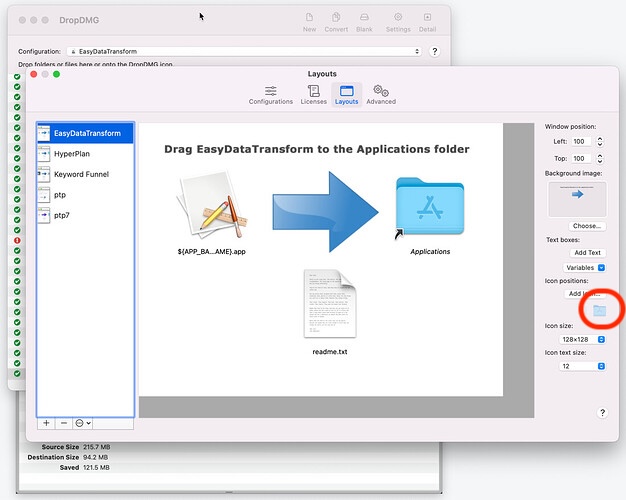Screen dimensions: 626x500
Task: Open the Configurations preferences pane
Action: (271, 94)
